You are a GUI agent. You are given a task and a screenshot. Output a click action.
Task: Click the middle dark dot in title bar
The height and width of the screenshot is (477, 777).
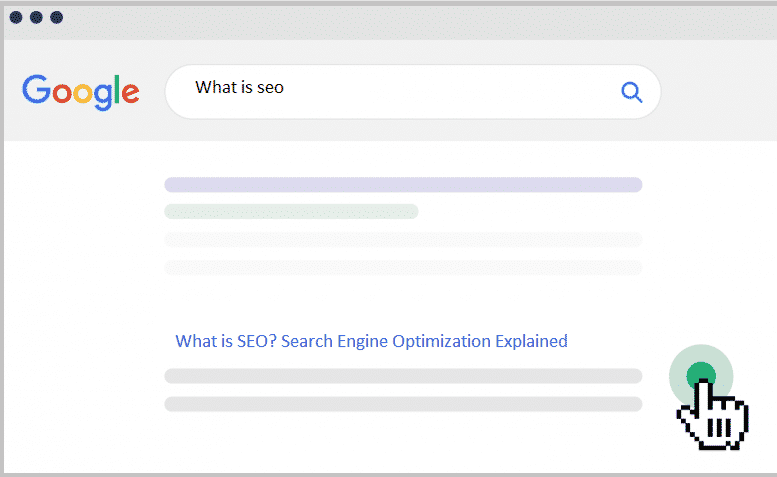tap(36, 17)
